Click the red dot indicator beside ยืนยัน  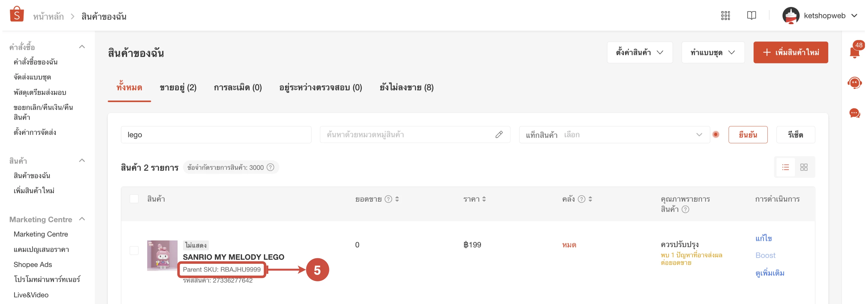point(716,134)
